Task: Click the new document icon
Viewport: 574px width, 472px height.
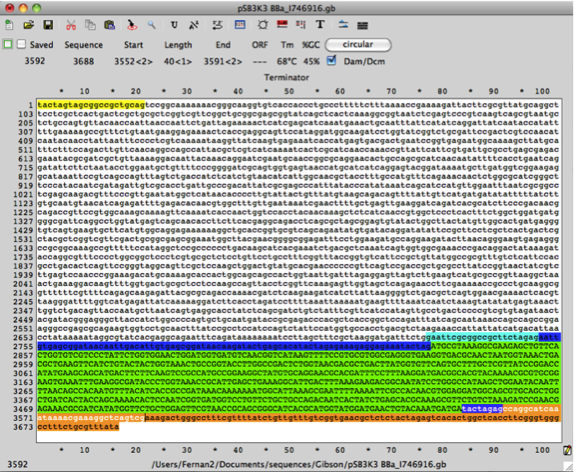Action: (x=9, y=25)
